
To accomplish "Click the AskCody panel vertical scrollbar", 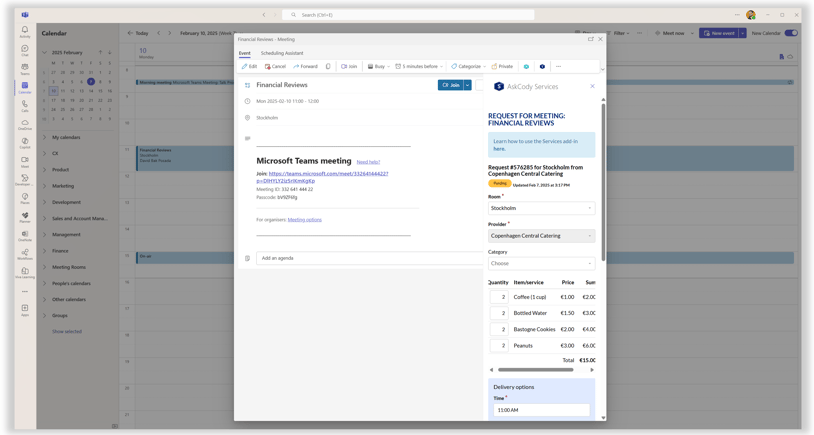I will coord(603,182).
